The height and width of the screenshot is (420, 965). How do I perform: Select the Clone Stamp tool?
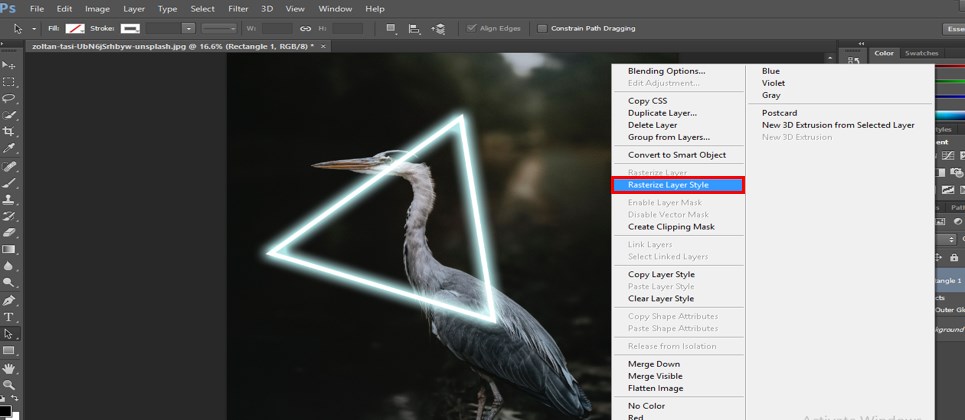(x=9, y=200)
